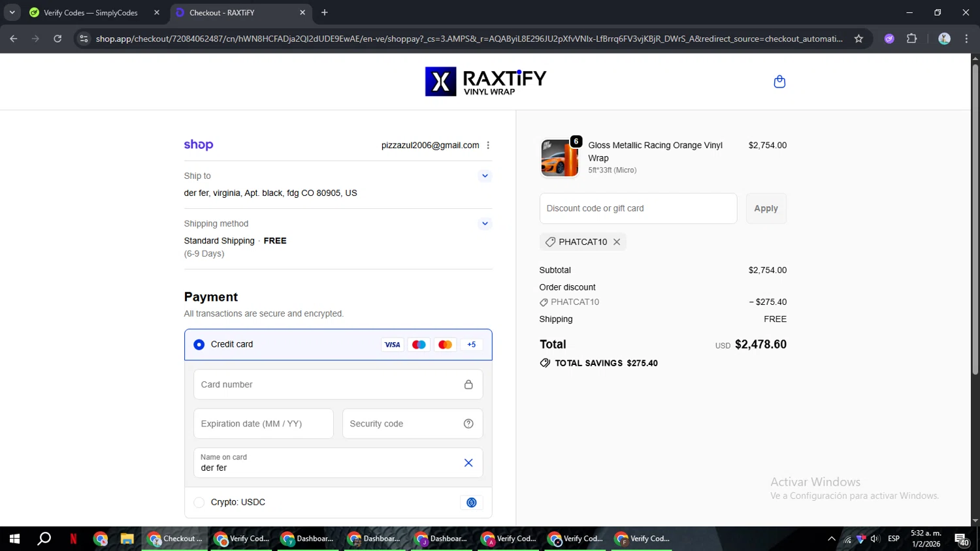Click the Security code field
Image resolution: width=980 pixels, height=551 pixels.
[x=412, y=424]
